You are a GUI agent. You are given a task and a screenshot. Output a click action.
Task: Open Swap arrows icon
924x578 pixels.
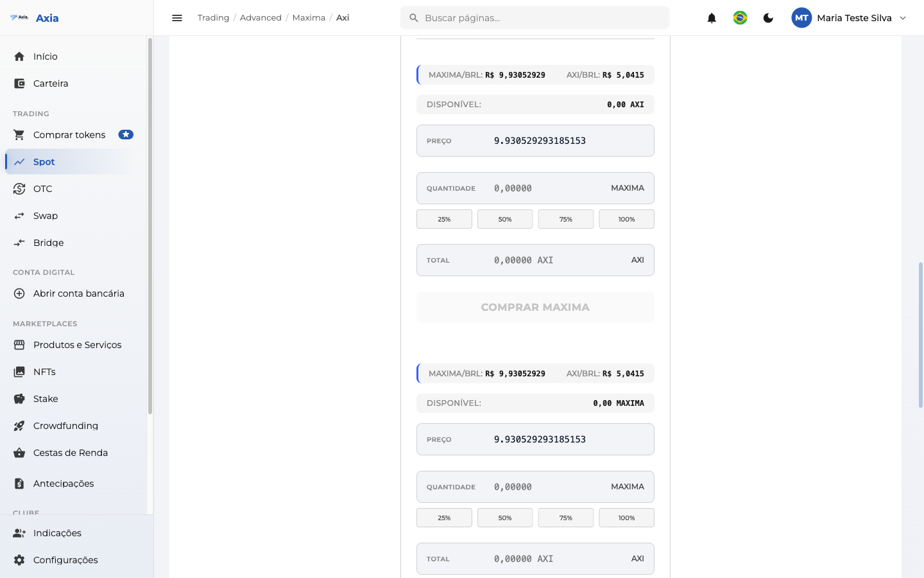pyautogui.click(x=19, y=216)
